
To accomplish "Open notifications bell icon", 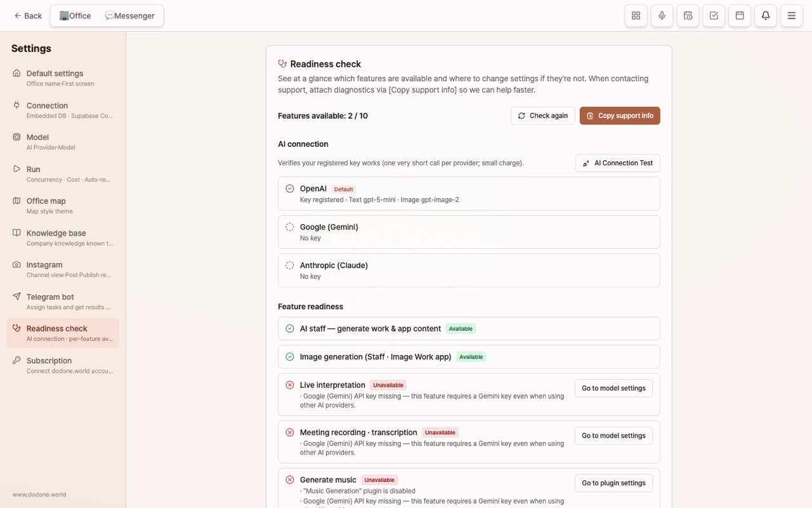I will point(766,16).
